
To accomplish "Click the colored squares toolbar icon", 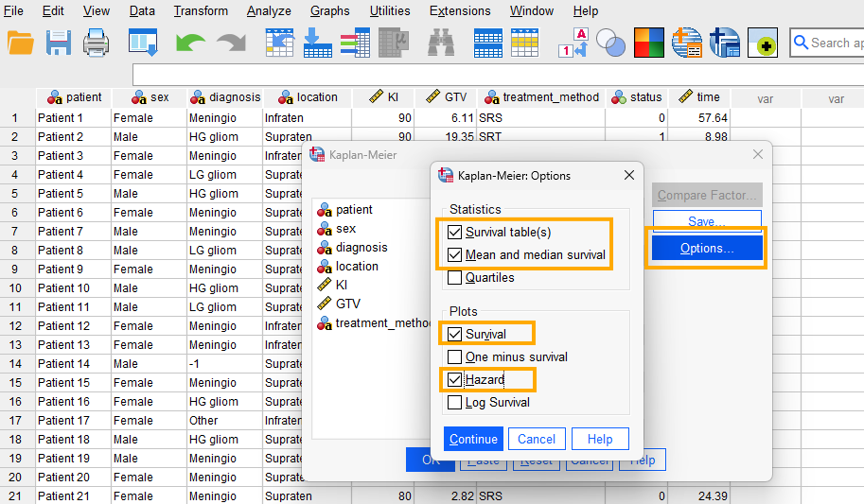I will tap(648, 43).
